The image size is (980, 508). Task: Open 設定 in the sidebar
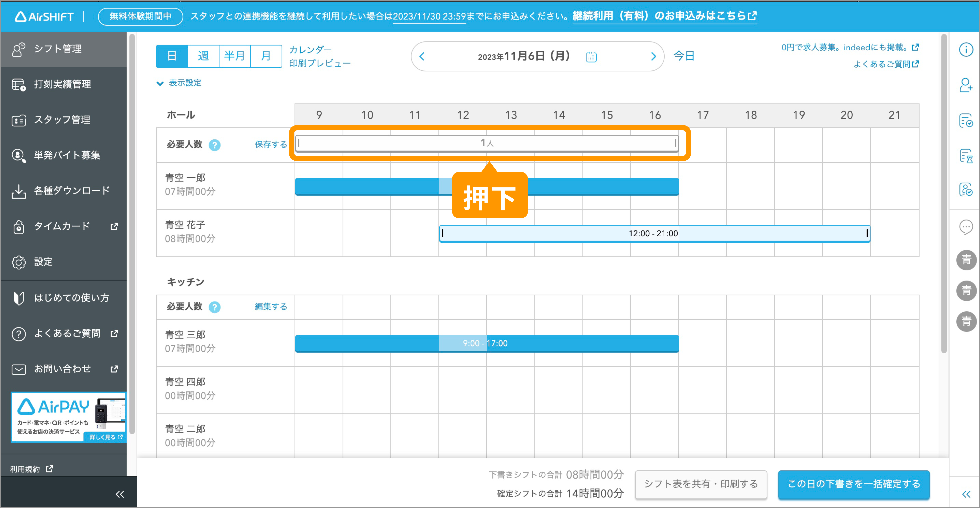(x=64, y=262)
